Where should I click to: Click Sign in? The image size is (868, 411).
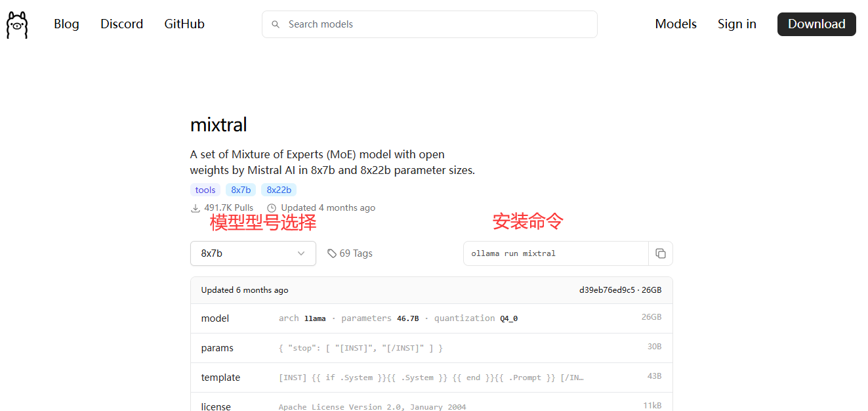(x=737, y=24)
